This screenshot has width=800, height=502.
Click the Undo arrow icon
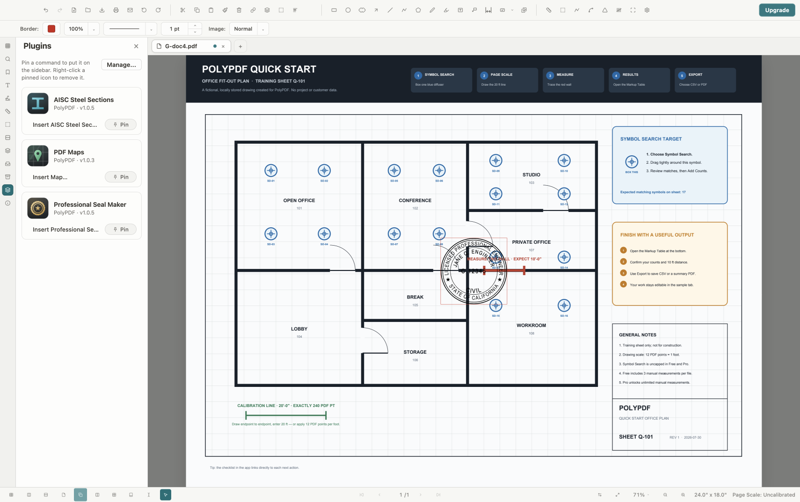pyautogui.click(x=46, y=10)
